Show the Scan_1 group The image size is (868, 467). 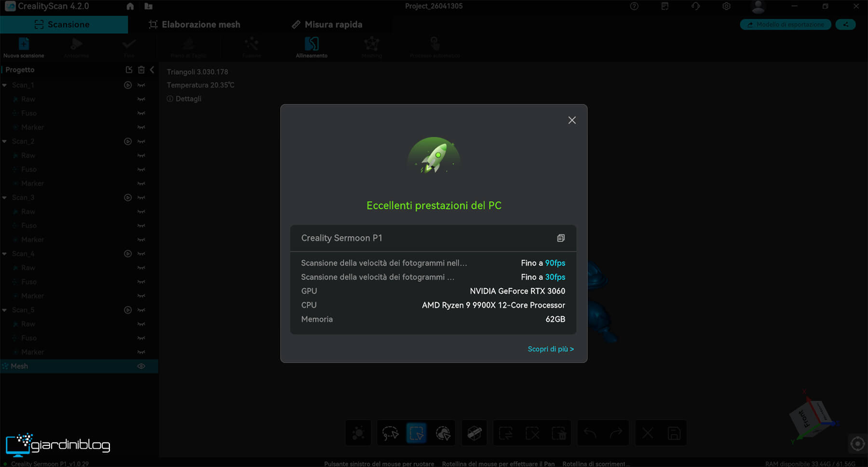coord(141,85)
